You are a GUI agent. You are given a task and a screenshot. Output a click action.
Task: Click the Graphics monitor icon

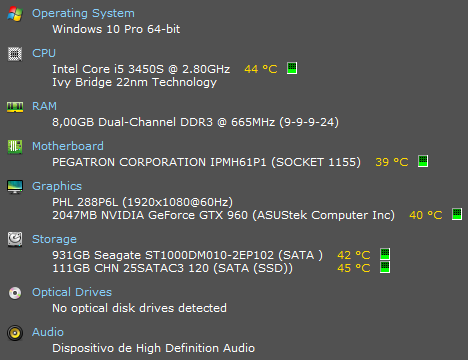click(x=15, y=187)
